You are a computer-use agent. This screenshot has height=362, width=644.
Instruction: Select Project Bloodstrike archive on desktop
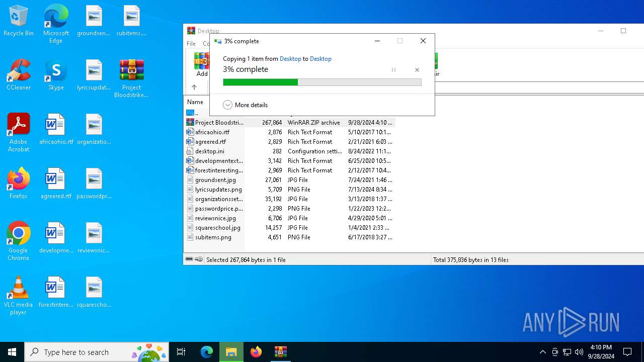point(131,79)
